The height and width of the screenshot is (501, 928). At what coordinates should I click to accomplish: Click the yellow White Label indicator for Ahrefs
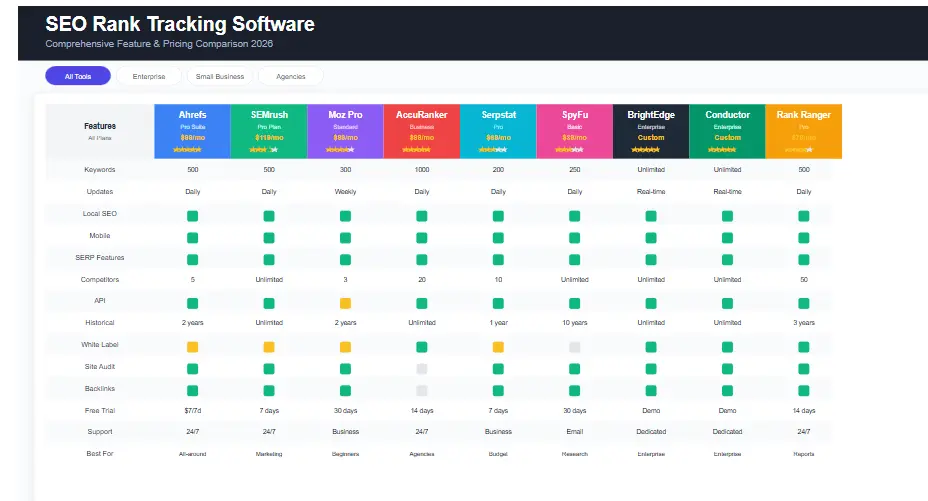tap(192, 347)
